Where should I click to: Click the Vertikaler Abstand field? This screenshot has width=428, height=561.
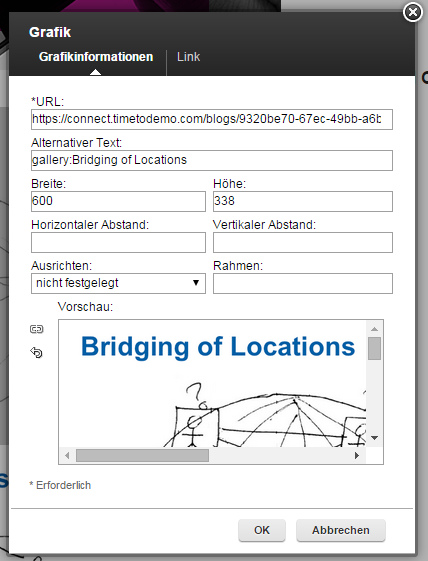pos(303,242)
